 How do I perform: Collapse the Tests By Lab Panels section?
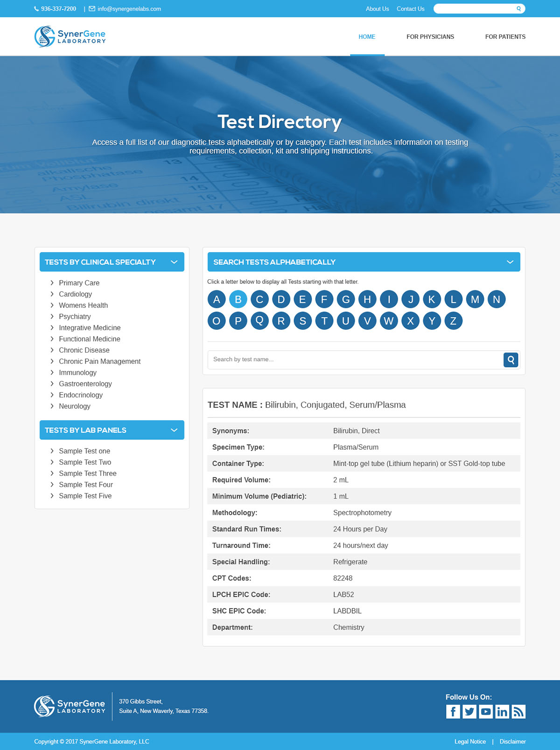[174, 430]
